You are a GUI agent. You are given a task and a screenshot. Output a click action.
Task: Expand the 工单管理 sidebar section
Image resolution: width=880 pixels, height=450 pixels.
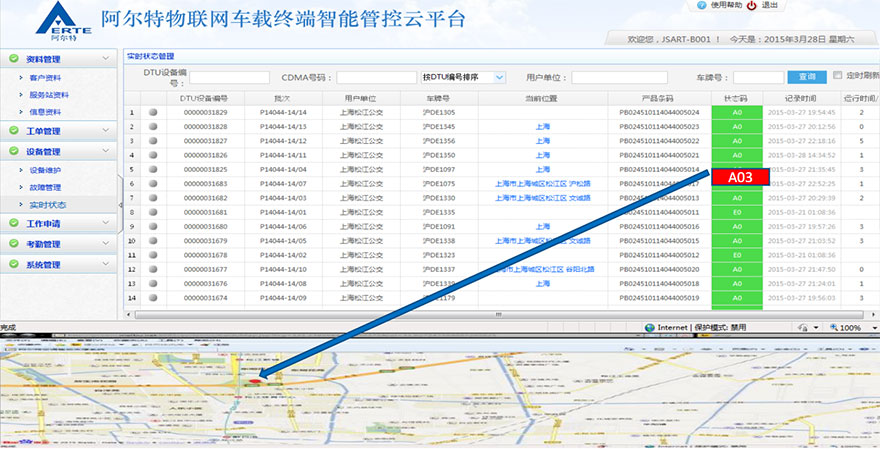tap(59, 131)
